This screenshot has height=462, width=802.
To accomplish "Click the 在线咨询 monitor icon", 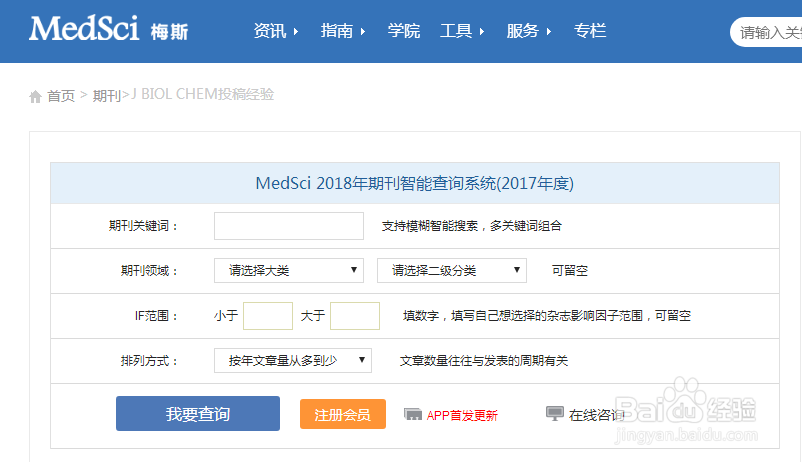I will click(x=555, y=414).
